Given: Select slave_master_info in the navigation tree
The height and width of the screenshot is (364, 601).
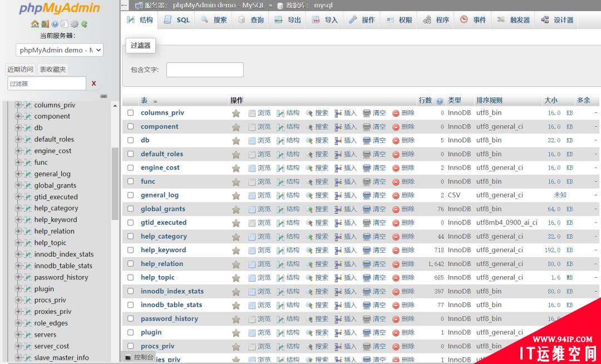Looking at the screenshot, I should tap(61, 358).
